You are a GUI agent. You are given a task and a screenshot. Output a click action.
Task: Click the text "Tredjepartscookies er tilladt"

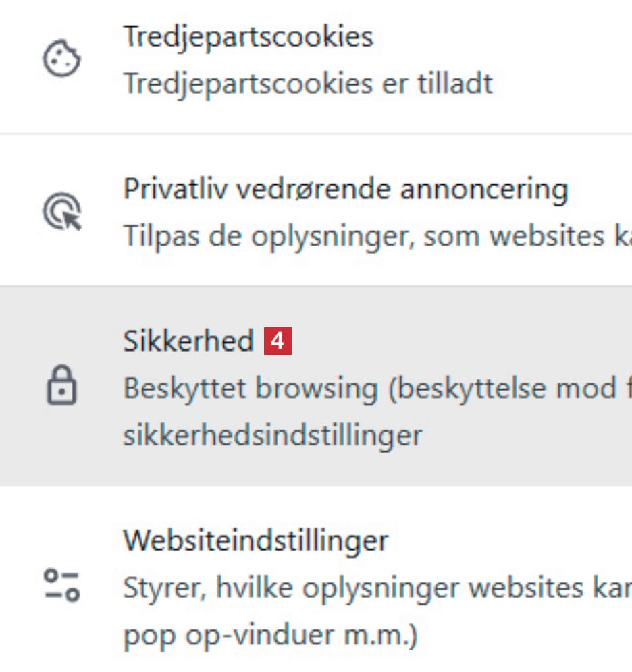click(308, 83)
